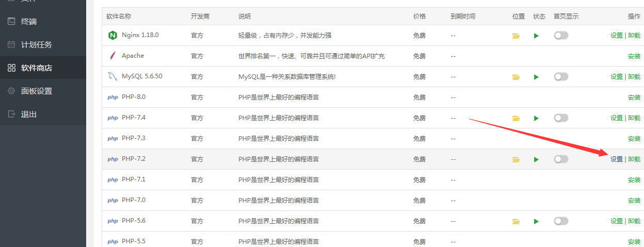Click 卸载 for PHP-7.4
The image size is (644, 247).
[x=634, y=118]
